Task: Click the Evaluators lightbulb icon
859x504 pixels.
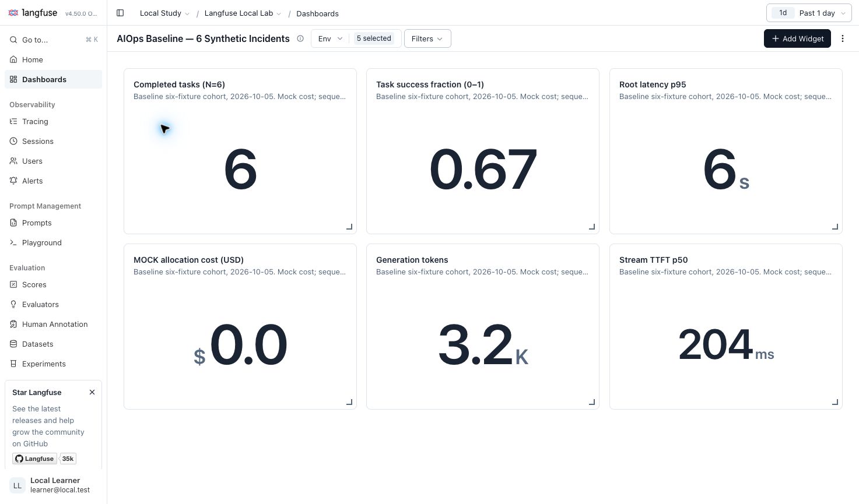Action: click(13, 304)
